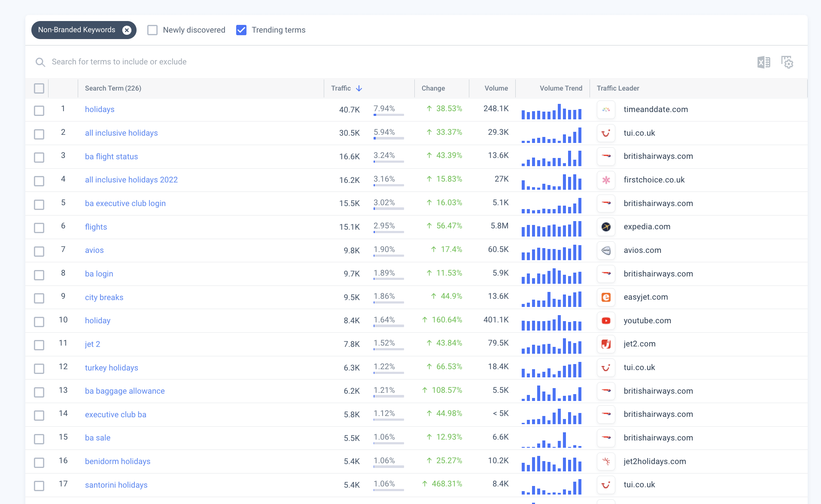Screen dimensions: 821x504
Task: Click Jet2holidays logo in benidorm holidays row
Action: click(x=606, y=461)
